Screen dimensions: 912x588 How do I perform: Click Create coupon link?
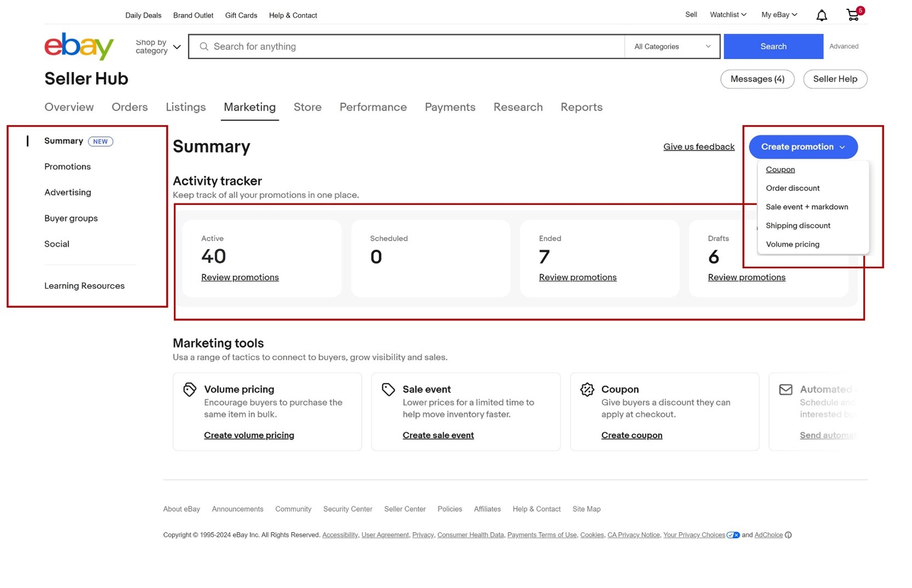point(632,435)
